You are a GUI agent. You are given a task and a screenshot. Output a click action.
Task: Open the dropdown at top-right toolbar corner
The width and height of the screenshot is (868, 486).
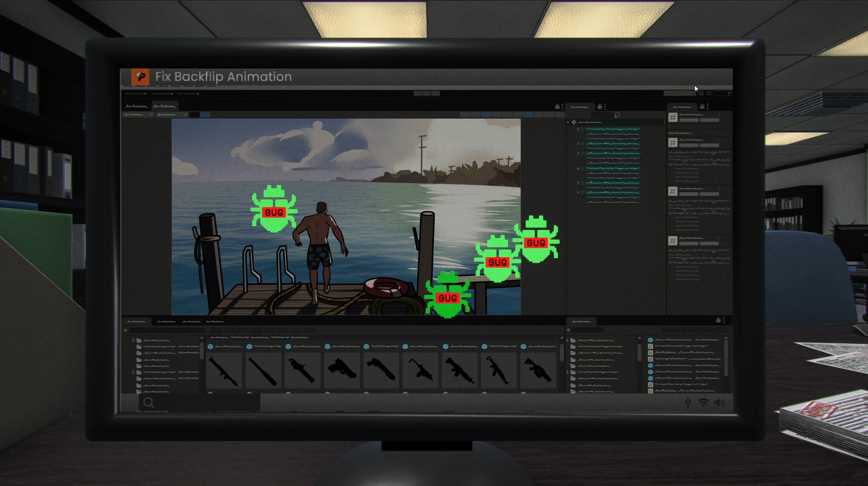pos(722,93)
